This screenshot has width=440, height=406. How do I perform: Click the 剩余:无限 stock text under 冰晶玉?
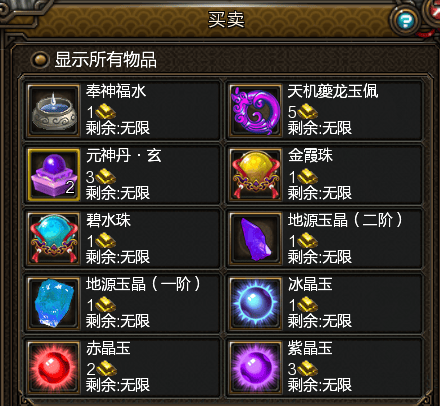(320, 321)
